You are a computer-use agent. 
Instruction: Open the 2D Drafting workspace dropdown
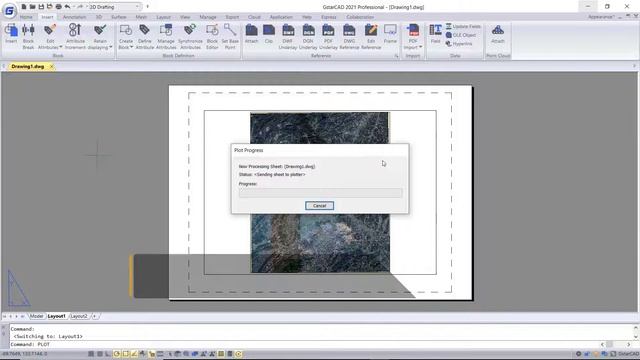tap(114, 7)
